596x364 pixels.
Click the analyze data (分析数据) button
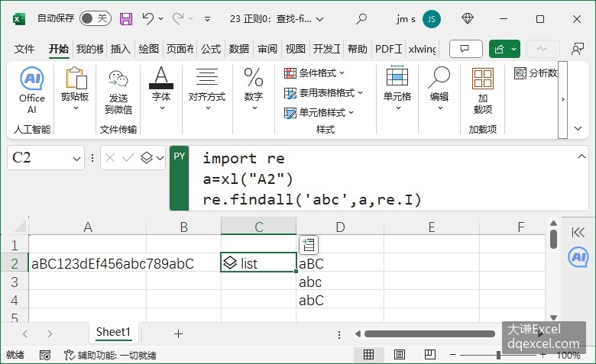(x=536, y=72)
